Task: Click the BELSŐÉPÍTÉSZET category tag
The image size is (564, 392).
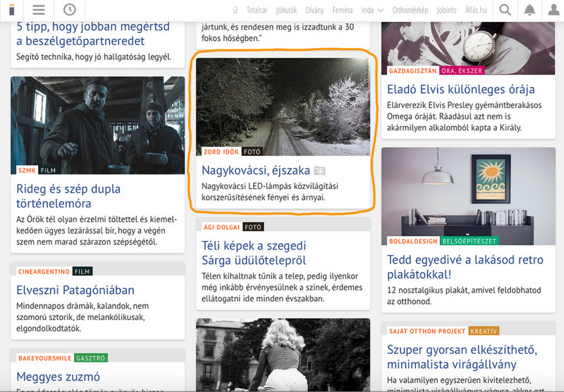Action: click(469, 241)
